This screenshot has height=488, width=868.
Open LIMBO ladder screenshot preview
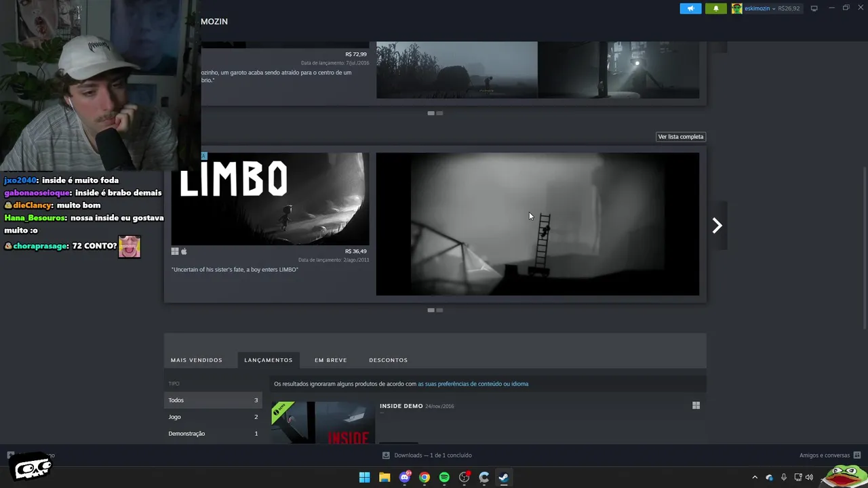537,224
